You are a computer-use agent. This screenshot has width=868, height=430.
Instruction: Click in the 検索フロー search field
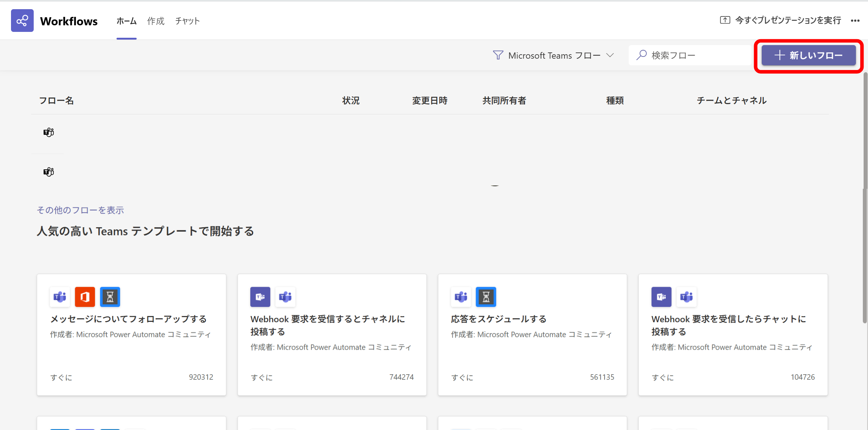690,55
